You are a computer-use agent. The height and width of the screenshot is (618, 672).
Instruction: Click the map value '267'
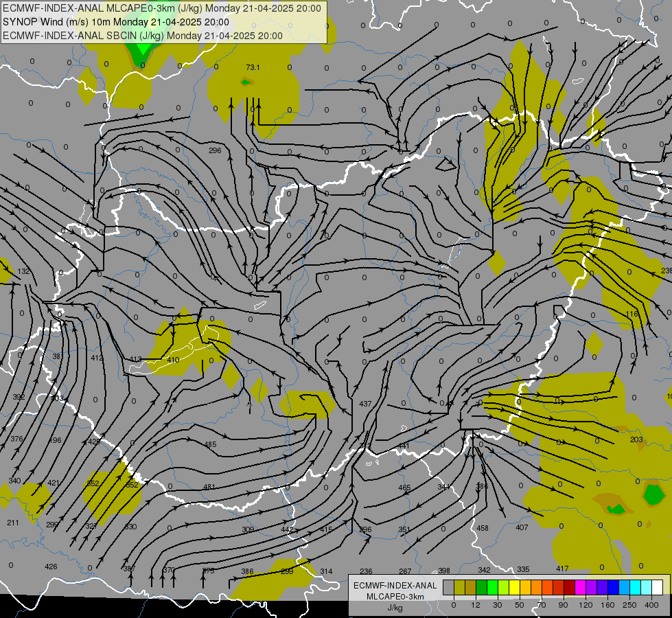405,571
